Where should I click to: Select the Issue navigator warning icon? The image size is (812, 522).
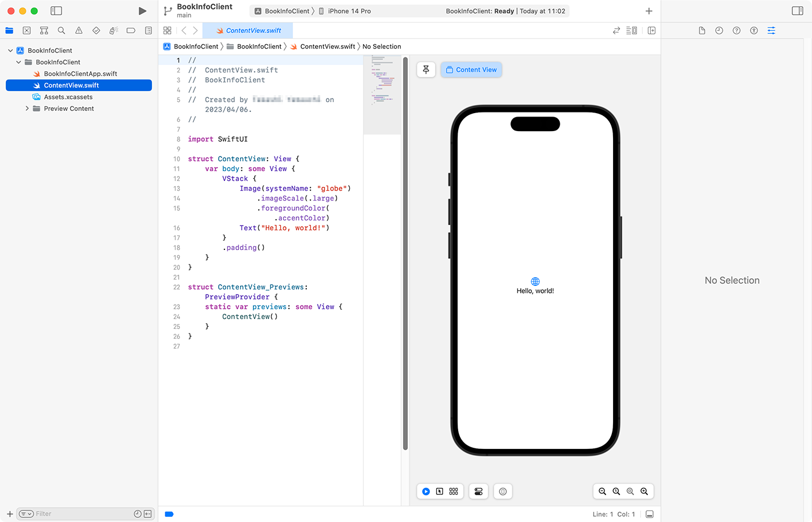click(79, 30)
